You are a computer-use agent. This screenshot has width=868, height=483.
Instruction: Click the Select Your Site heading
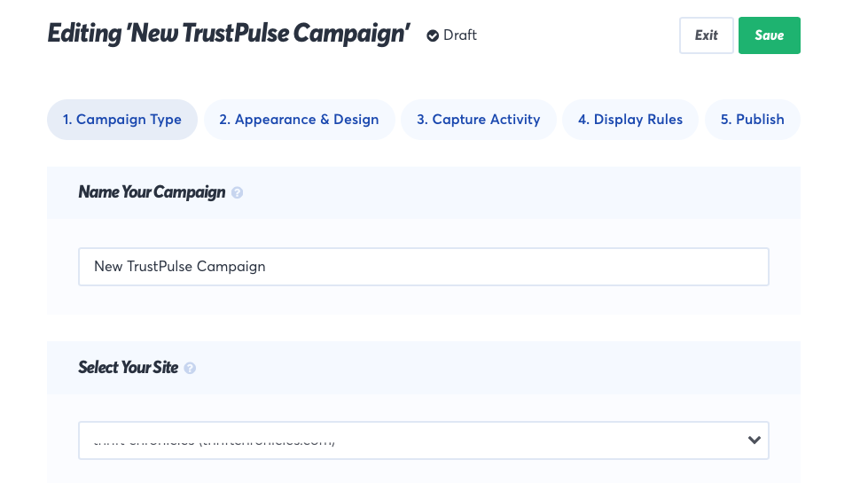(x=128, y=368)
